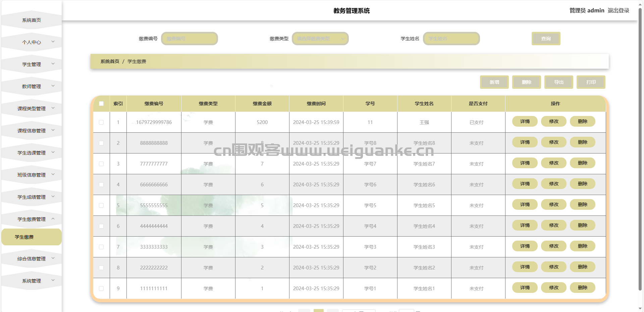Image resolution: width=644 pixels, height=312 pixels.
Task: Click the 缴费编号 search input
Action: coord(190,39)
